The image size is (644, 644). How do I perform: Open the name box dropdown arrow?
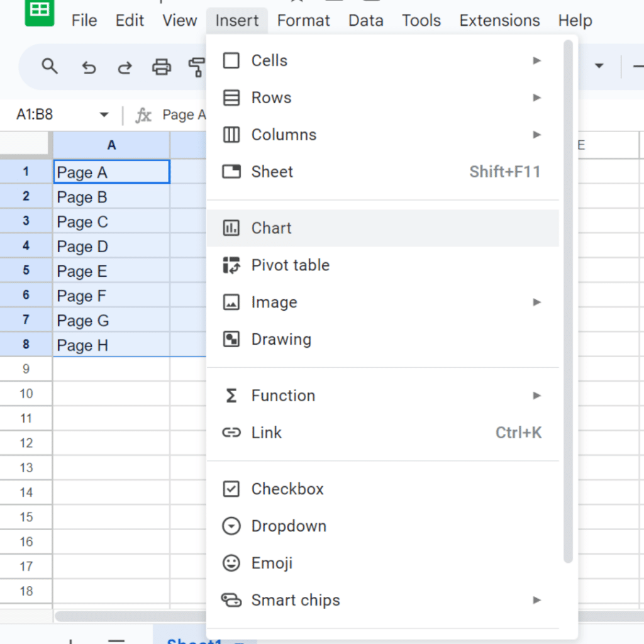tap(104, 114)
